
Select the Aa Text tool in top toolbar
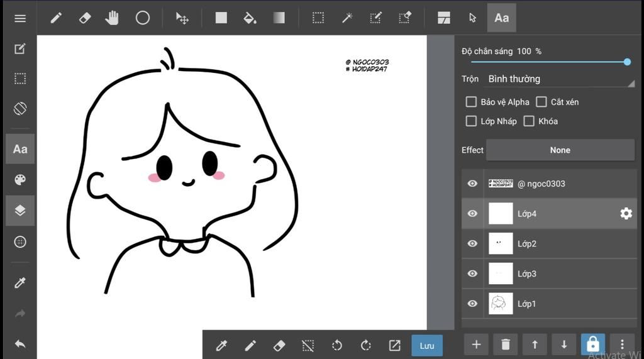501,18
